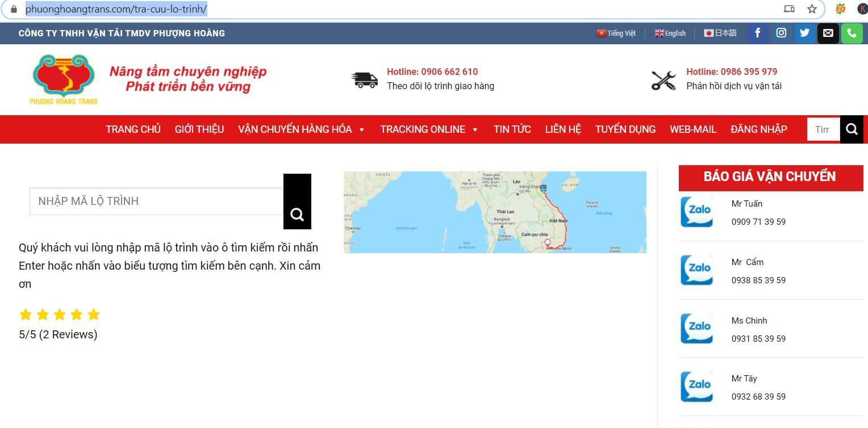
Task: Open the Tuyển dụng menu item
Action: click(625, 129)
